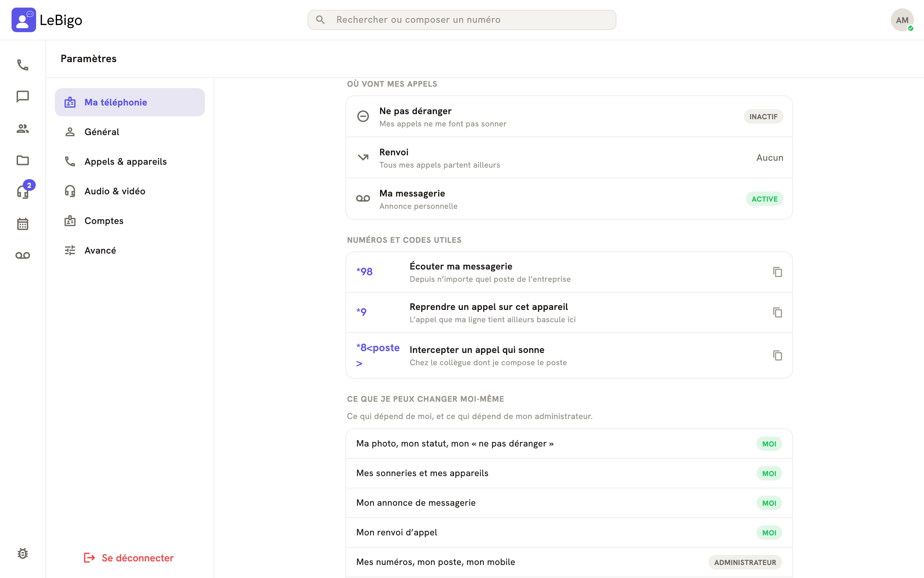Screen dimensions: 924x578
Task: Open the Ma messagerie row
Action: (x=569, y=199)
